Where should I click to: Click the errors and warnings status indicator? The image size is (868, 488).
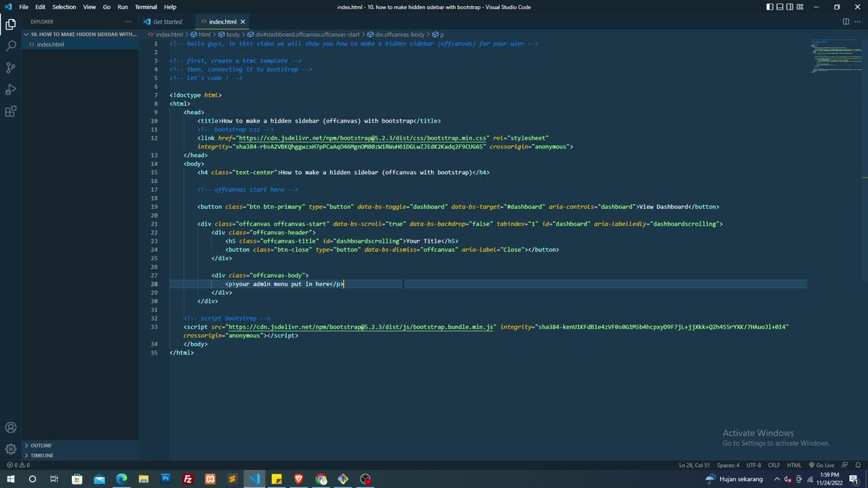click(x=18, y=465)
